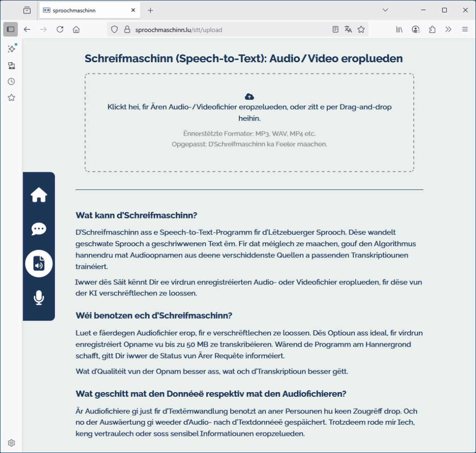The width and height of the screenshot is (476, 453).
Task: Open Firefox history sidebar panel
Action: 12,81
